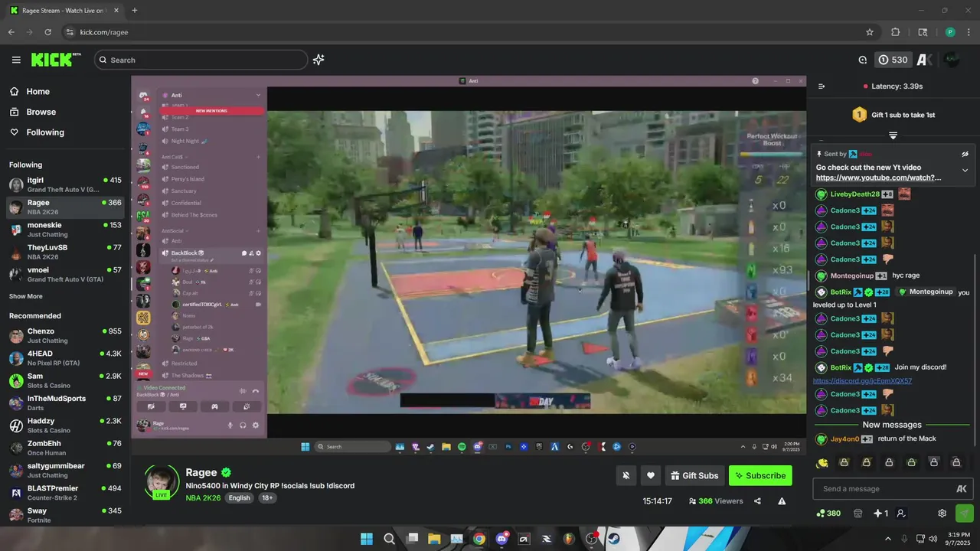Screen dimensions: 980x551
Task: Reload the page in Chrome
Action: click(47, 32)
